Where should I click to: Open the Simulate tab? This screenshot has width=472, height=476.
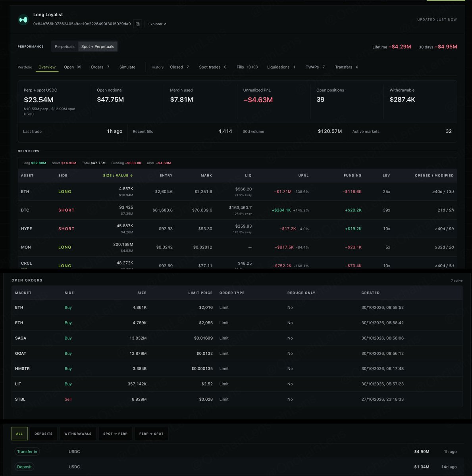coord(127,67)
